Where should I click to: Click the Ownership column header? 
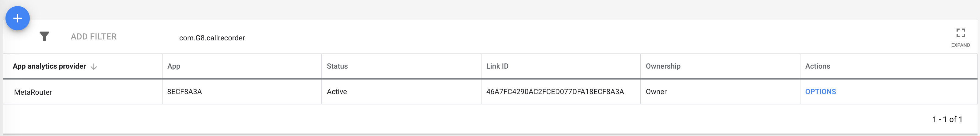663,66
